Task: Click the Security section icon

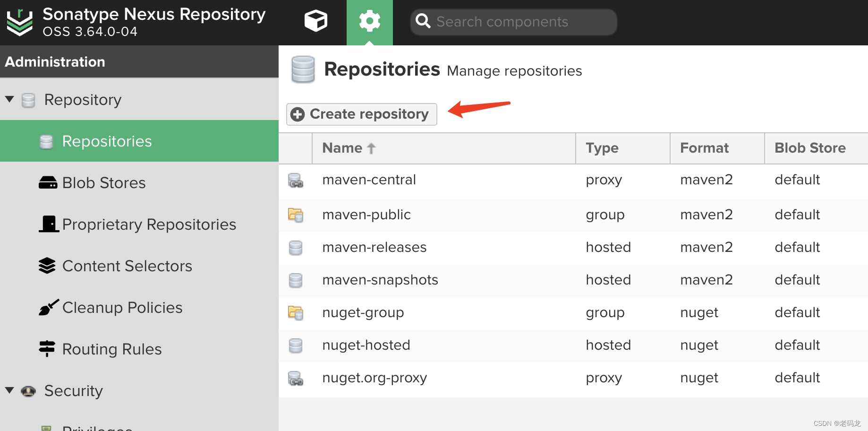Action: (x=28, y=391)
